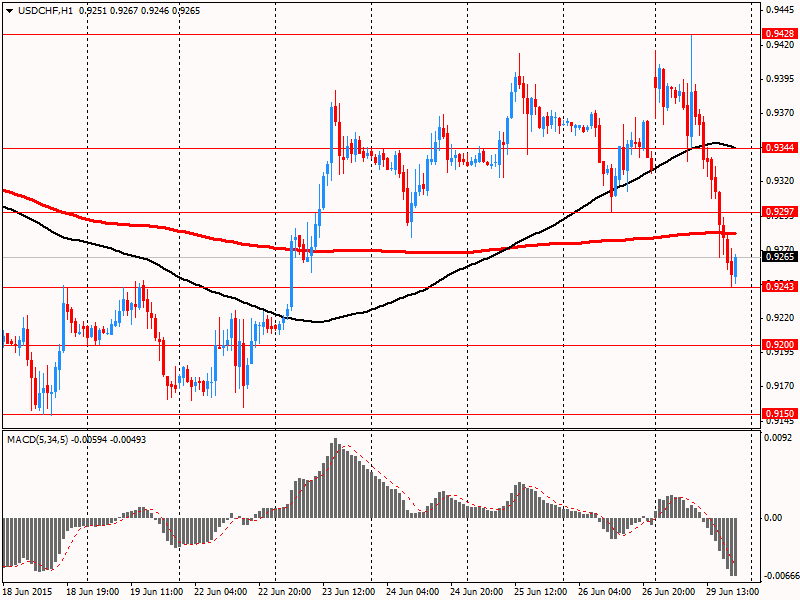
Task: Click the 0.9170 price scale value
Action: tap(781, 386)
